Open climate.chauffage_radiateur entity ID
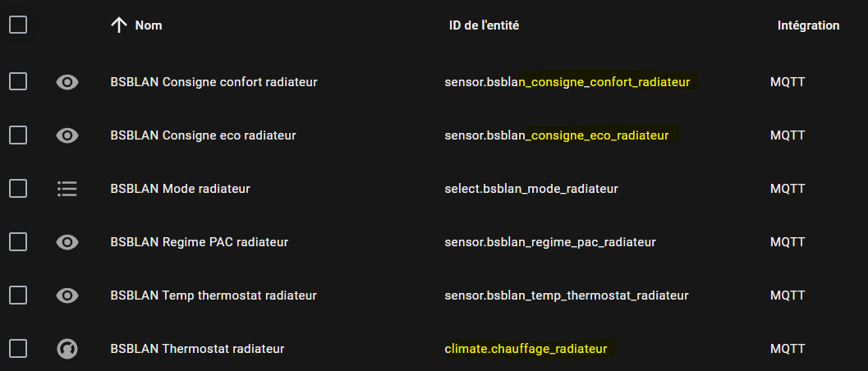Screen dimensions: 868x371 [x=526, y=349]
